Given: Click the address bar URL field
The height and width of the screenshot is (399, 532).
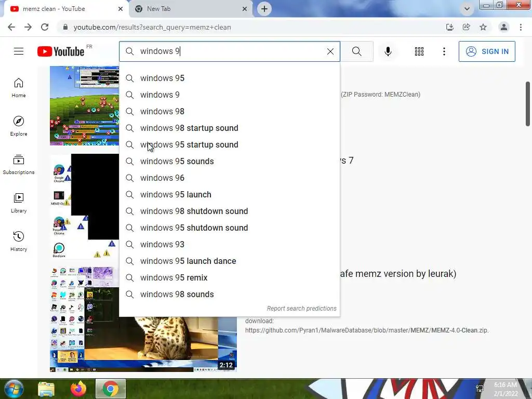Looking at the screenshot, I should click(251, 27).
